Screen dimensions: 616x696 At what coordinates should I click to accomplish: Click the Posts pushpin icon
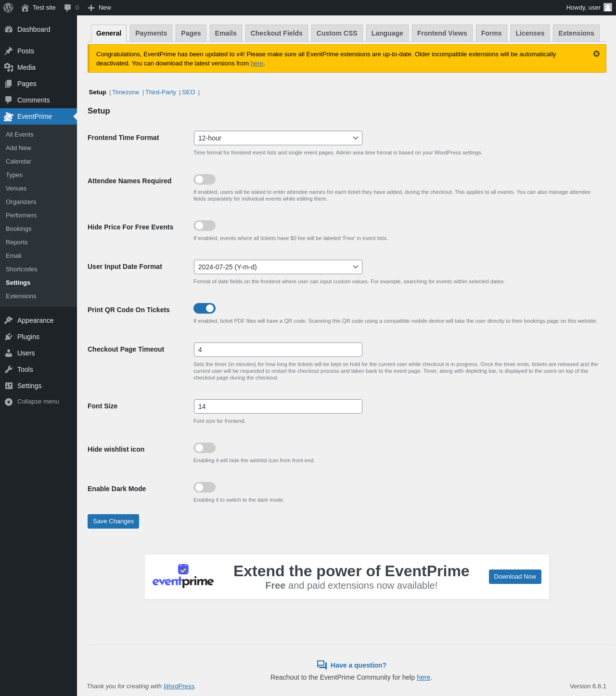(9, 51)
